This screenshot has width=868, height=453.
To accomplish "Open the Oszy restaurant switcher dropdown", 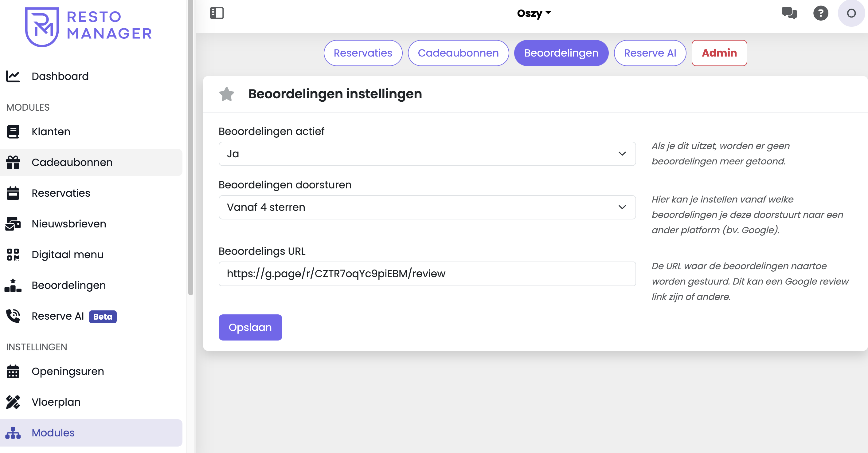I will [x=534, y=13].
